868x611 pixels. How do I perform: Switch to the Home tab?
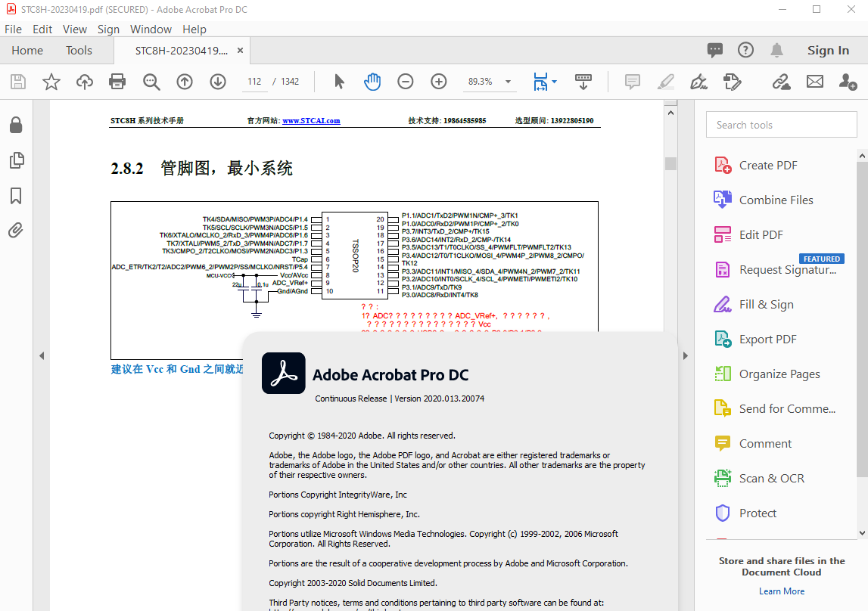click(27, 51)
